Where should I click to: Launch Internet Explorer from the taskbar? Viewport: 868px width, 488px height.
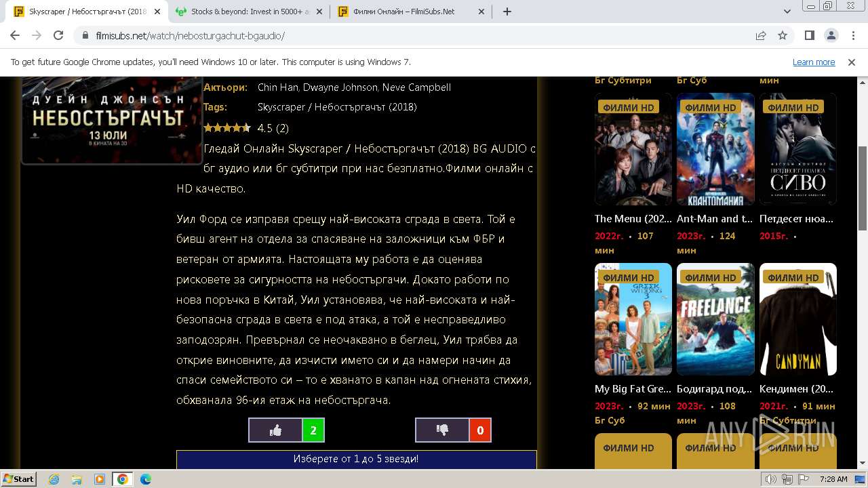54,479
